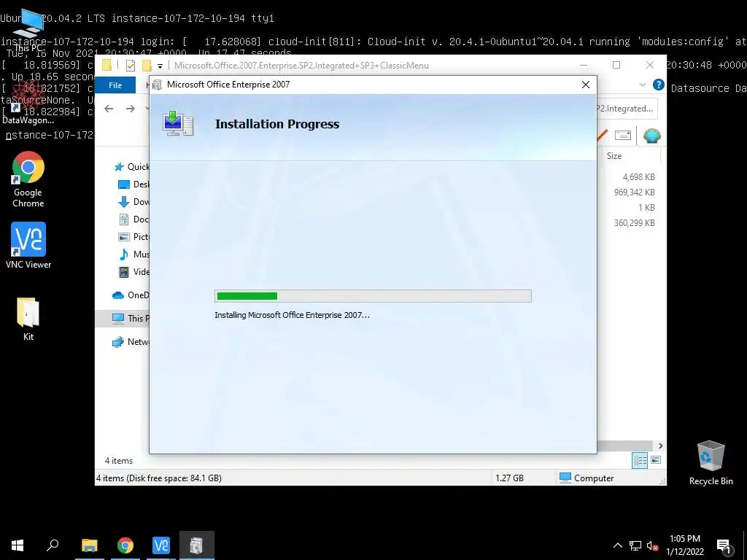Screen dimensions: 747x560
Task: Select Desktop in navigation pane
Action: 133,184
